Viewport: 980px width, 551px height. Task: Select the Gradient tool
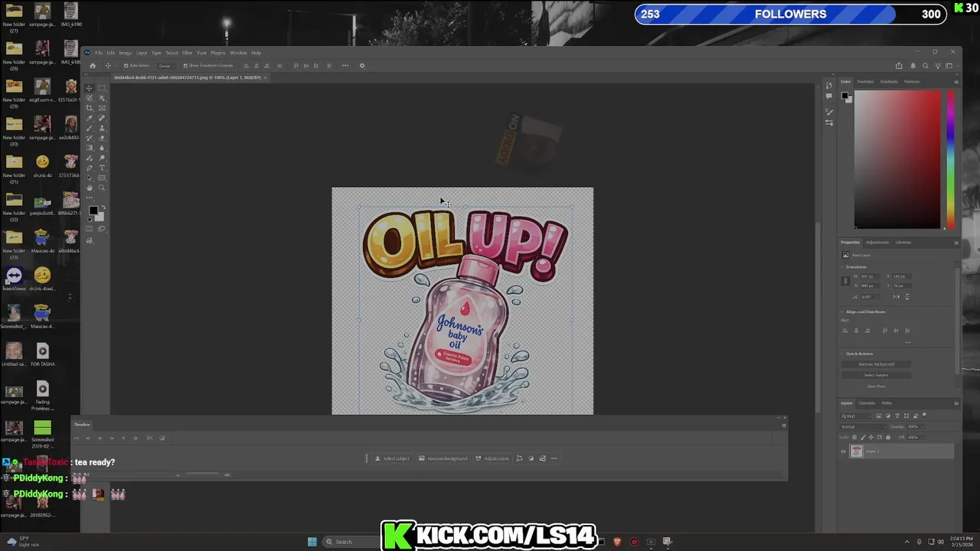pos(90,148)
